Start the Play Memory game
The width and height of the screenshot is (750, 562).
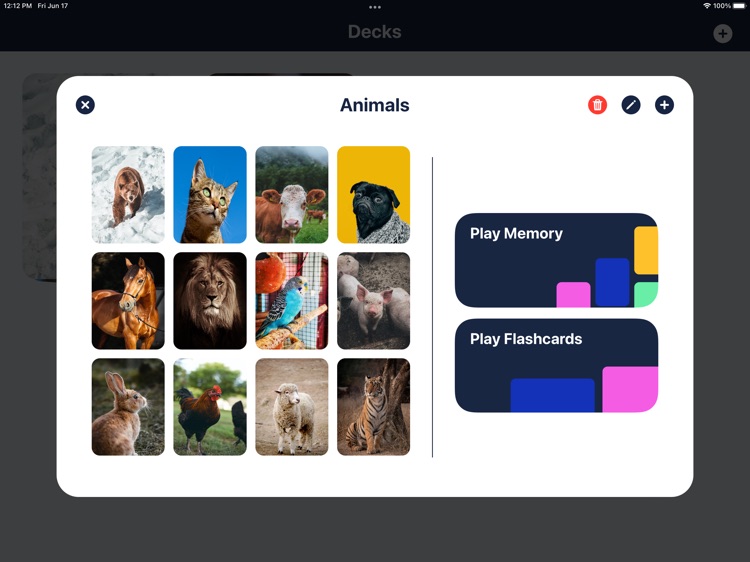pyautogui.click(x=556, y=260)
